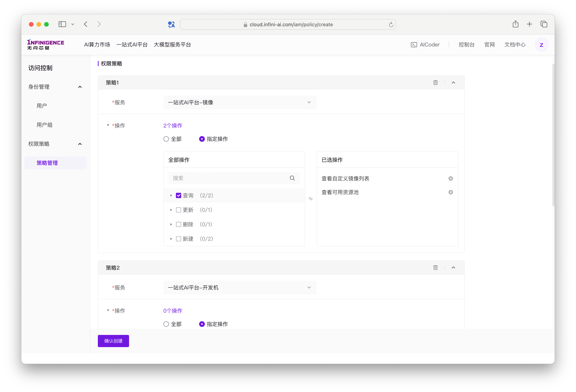576x392 pixels.
Task: Click the transfer arrows between operation lists
Action: coord(310,199)
